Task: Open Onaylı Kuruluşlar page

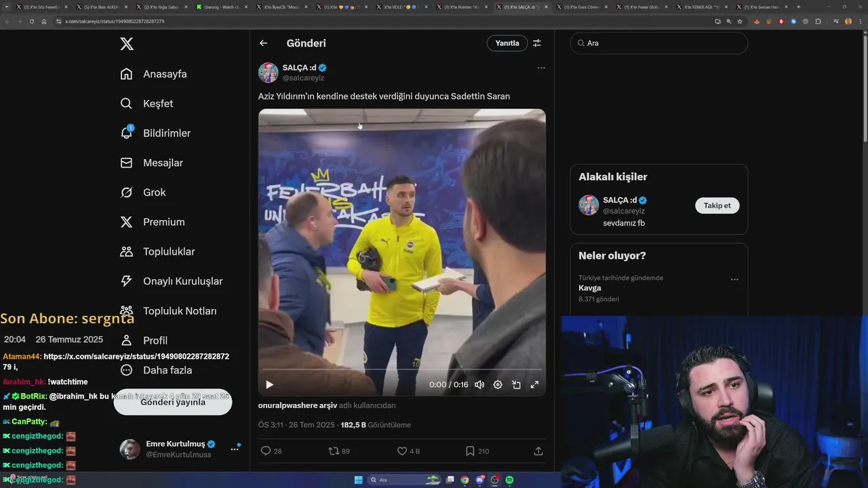Action: (x=171, y=281)
